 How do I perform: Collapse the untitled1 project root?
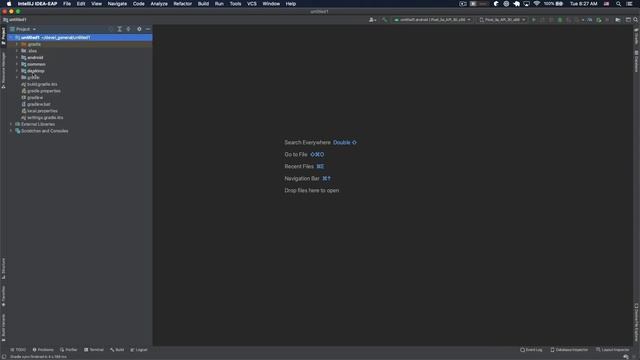[11, 37]
